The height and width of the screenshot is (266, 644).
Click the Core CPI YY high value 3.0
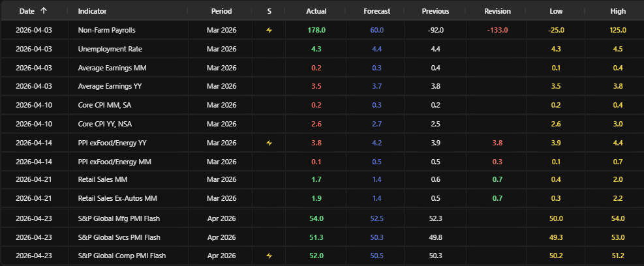pos(618,124)
